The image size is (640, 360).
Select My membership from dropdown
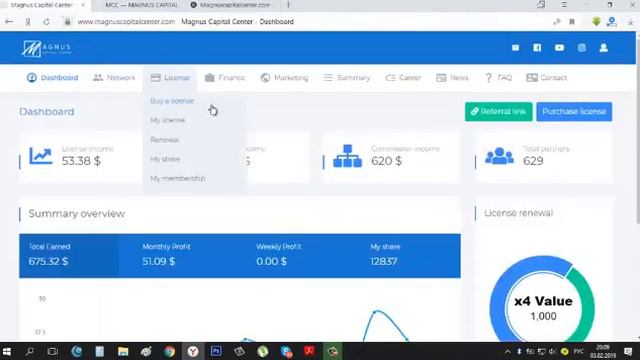(x=178, y=178)
